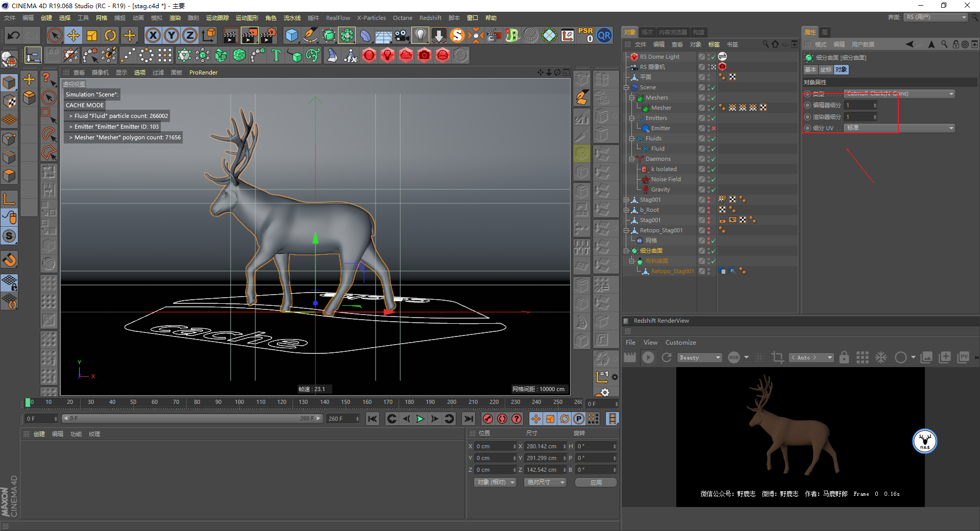The image size is (980, 531).
Task: Click the refresh icon in Redshift RenderView
Action: point(667,357)
